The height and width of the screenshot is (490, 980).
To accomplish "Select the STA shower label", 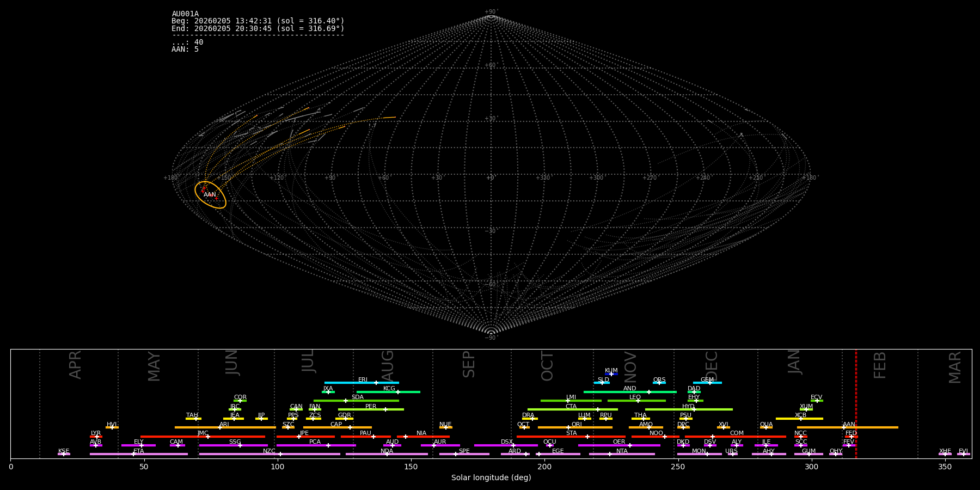I will 572,433.
